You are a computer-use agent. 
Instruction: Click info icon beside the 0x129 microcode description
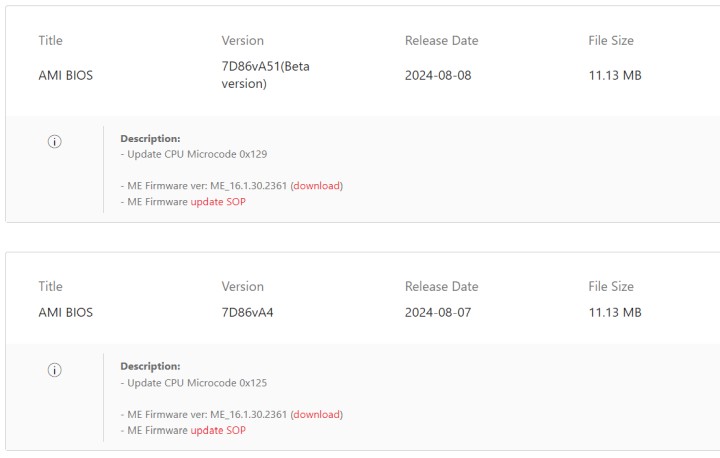pos(55,142)
